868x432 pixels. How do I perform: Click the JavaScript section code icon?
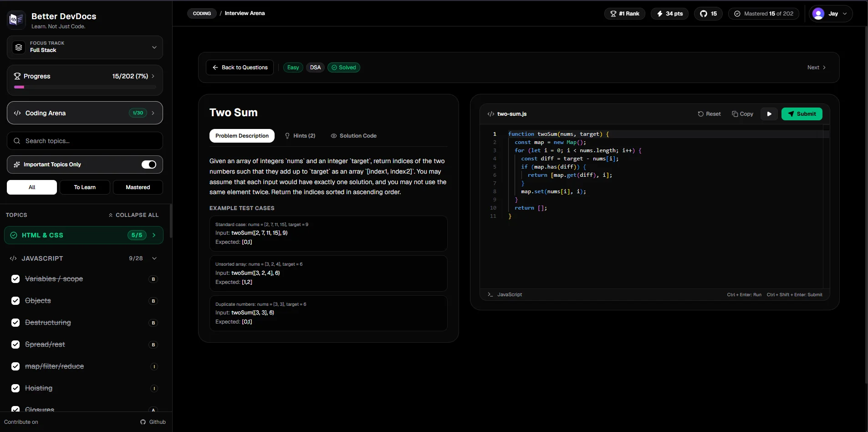[x=13, y=258]
